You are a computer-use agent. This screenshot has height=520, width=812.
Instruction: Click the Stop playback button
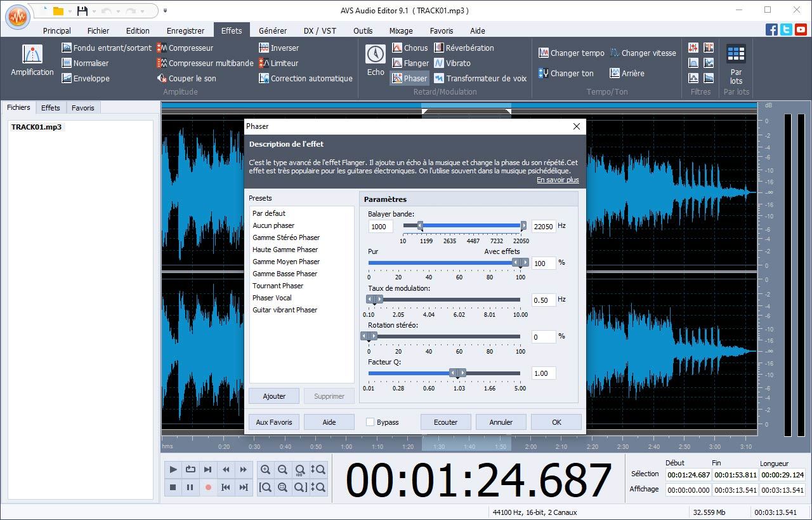pyautogui.click(x=174, y=488)
